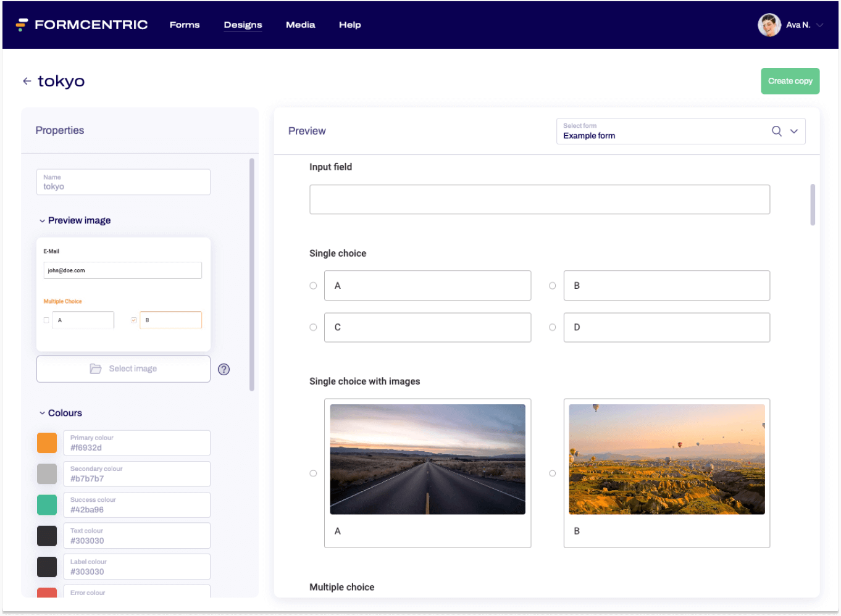Open the Select form dropdown arrow
841x616 pixels.
(794, 131)
